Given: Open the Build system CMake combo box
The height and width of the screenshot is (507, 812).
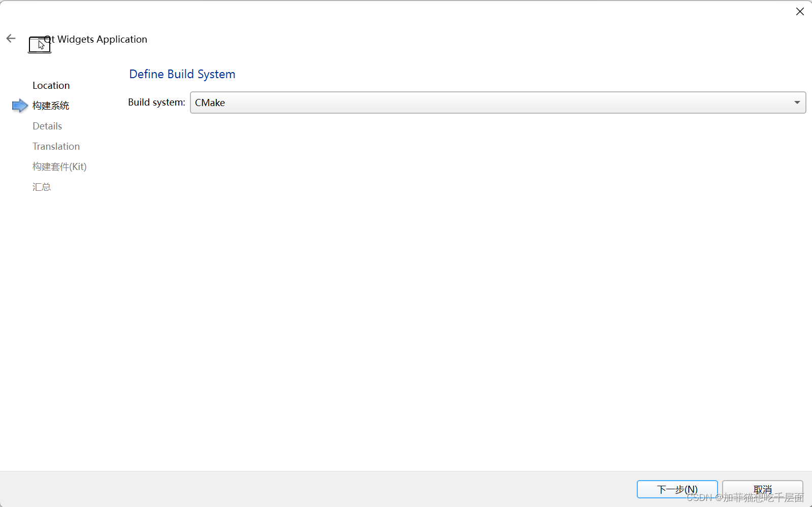Looking at the screenshot, I should click(498, 103).
